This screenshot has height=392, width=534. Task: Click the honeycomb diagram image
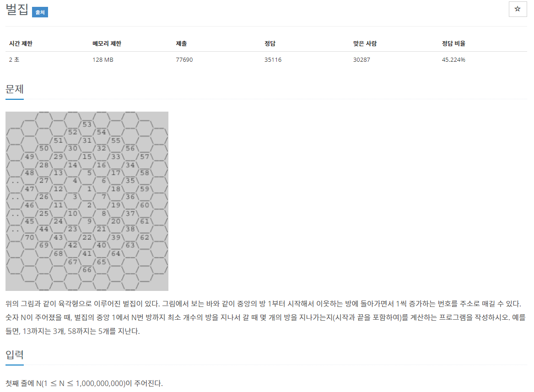click(87, 201)
